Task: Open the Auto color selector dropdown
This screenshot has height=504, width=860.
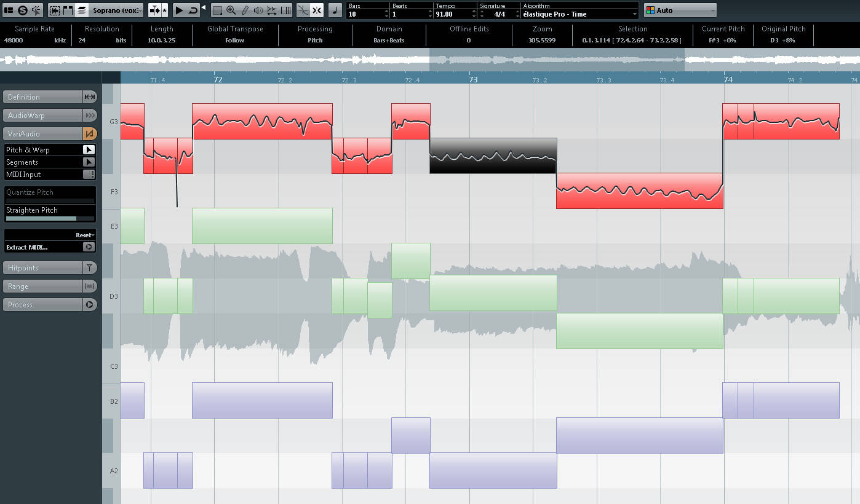Action: (x=680, y=10)
